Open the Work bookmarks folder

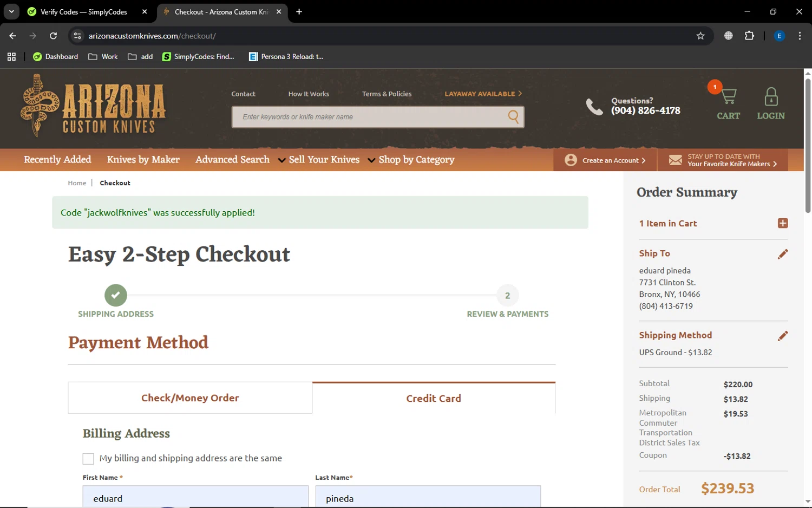point(103,56)
